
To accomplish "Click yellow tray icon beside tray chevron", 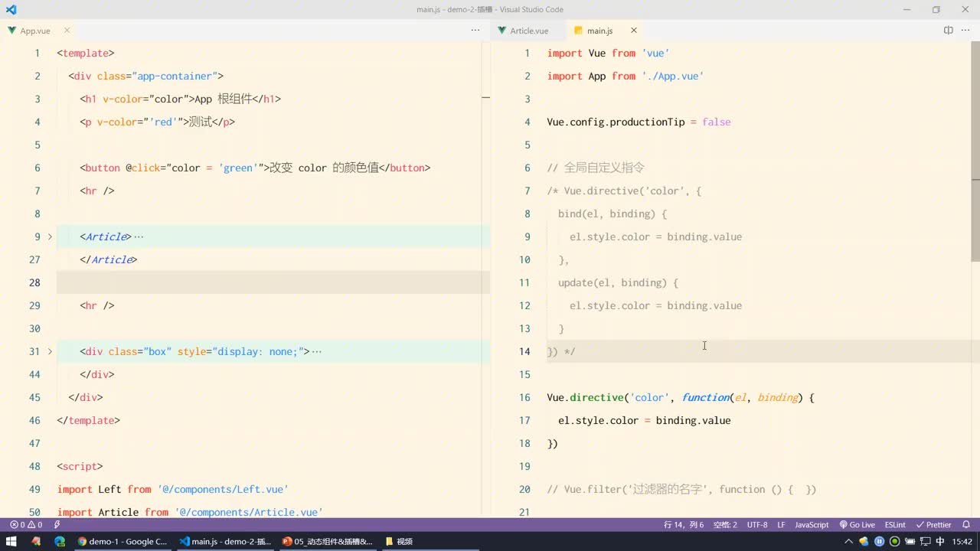I will click(x=864, y=541).
